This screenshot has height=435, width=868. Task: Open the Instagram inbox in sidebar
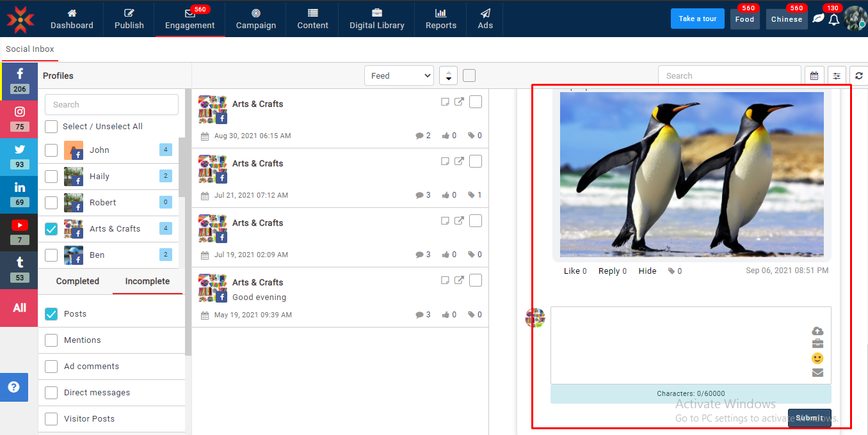tap(19, 116)
